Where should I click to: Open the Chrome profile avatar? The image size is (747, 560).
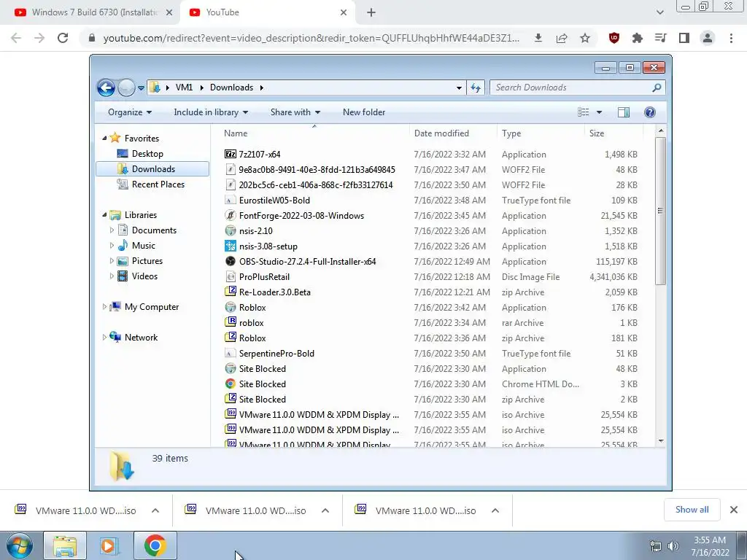pos(708,38)
